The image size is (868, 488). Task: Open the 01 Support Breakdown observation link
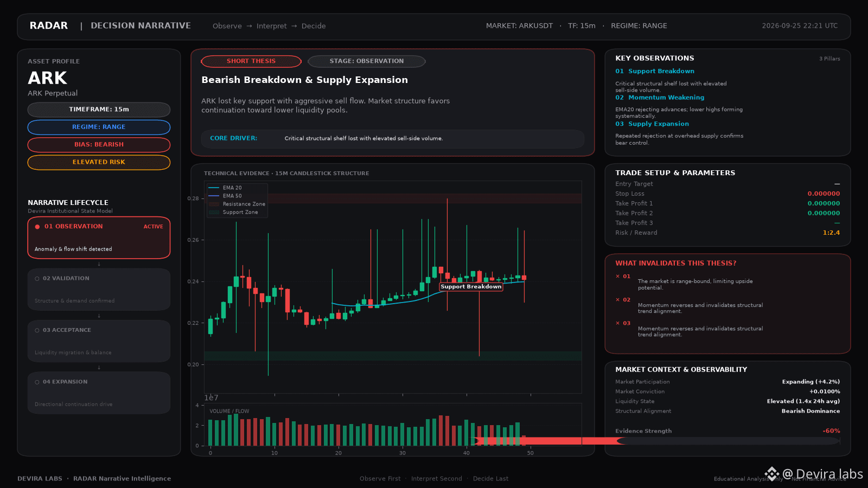pos(655,71)
